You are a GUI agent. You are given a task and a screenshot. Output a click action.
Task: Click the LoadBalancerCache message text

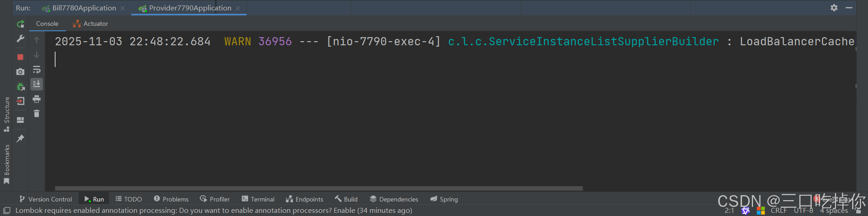click(x=797, y=42)
